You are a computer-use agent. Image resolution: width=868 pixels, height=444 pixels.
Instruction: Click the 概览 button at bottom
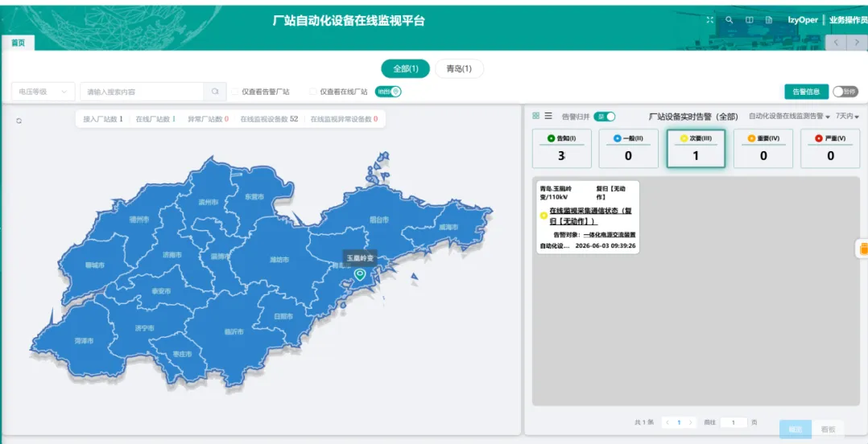pos(796,429)
